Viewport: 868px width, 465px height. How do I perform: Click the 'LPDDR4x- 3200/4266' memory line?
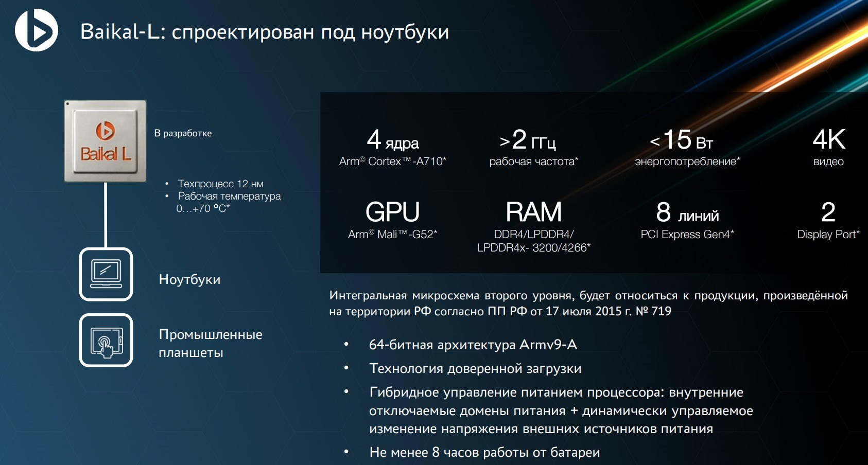[534, 248]
